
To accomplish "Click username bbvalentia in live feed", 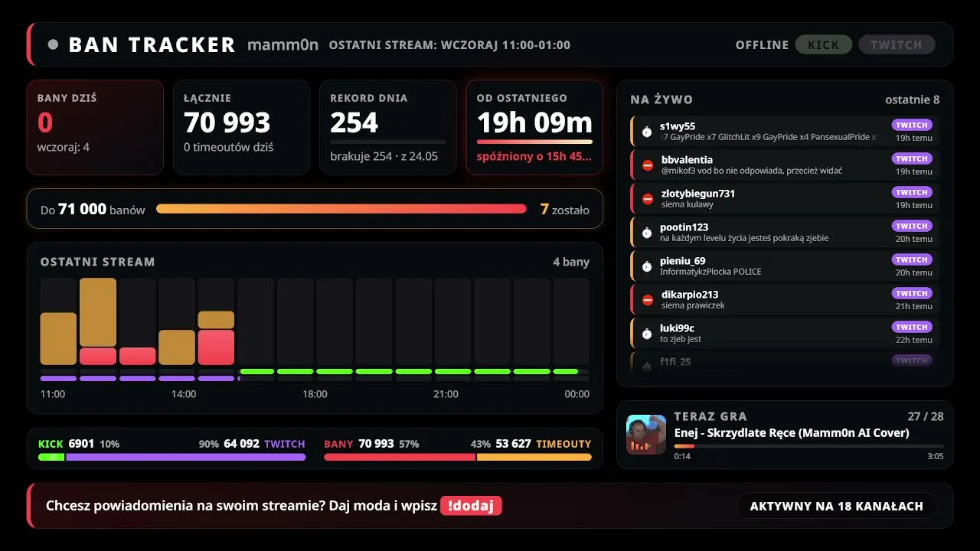I will (687, 160).
